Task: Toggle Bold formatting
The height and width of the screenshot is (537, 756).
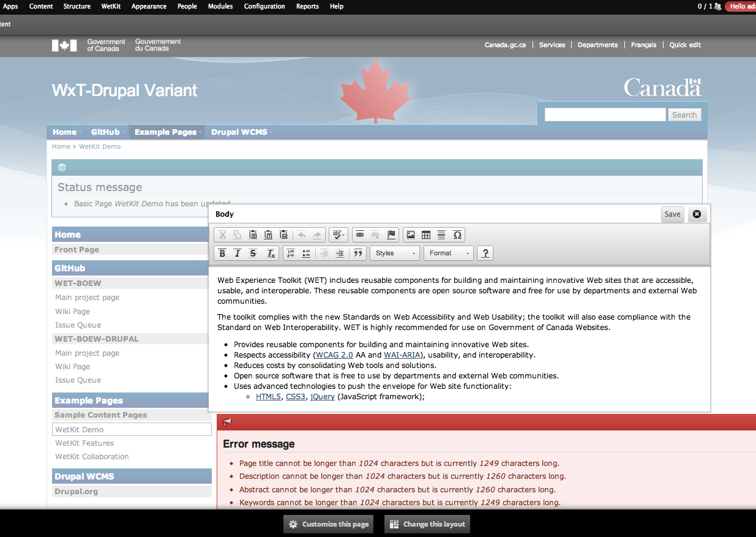Action: (x=222, y=253)
